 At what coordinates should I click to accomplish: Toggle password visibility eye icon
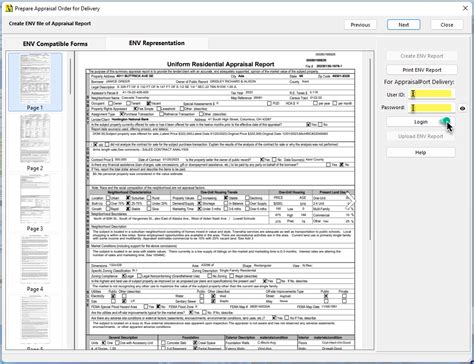click(462, 108)
